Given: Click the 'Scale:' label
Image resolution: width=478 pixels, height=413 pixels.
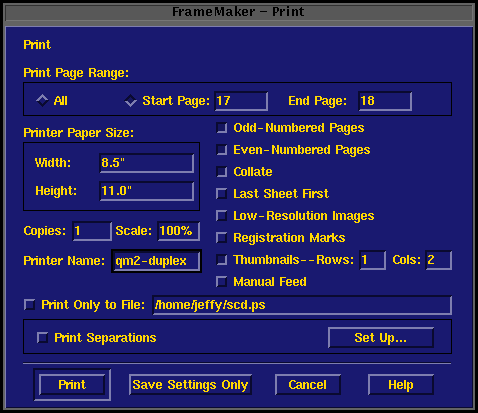Looking at the screenshot, I should coord(134,231).
